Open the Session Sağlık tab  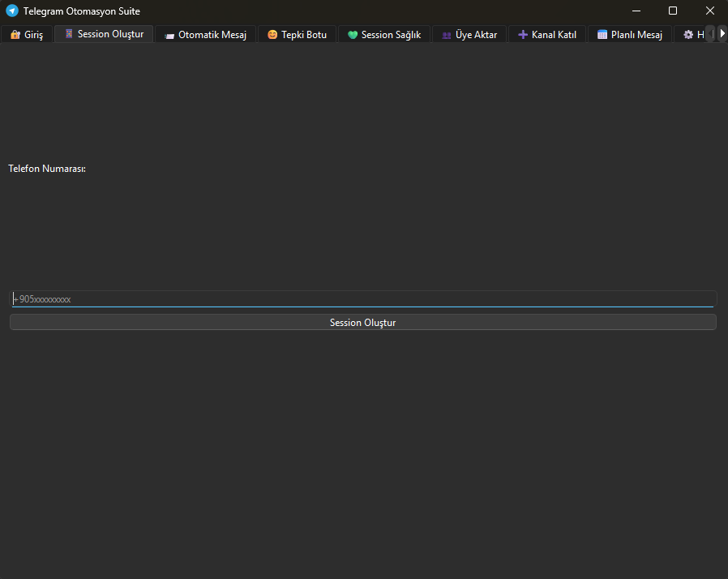tap(384, 34)
